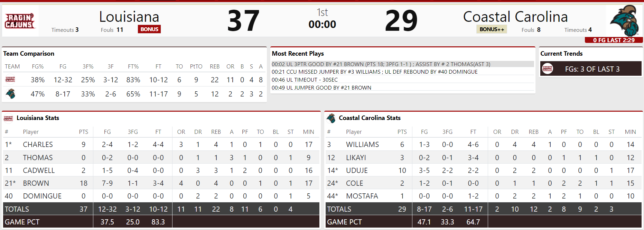
Task: Click the Coastal Carolina Chanticleer header logo
Action: click(624, 20)
